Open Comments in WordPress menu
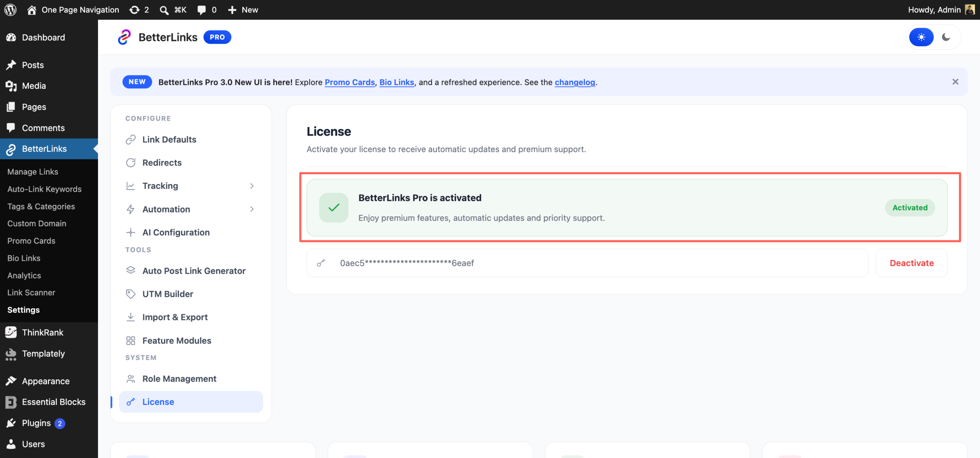This screenshot has height=458, width=980. pyautogui.click(x=49, y=128)
